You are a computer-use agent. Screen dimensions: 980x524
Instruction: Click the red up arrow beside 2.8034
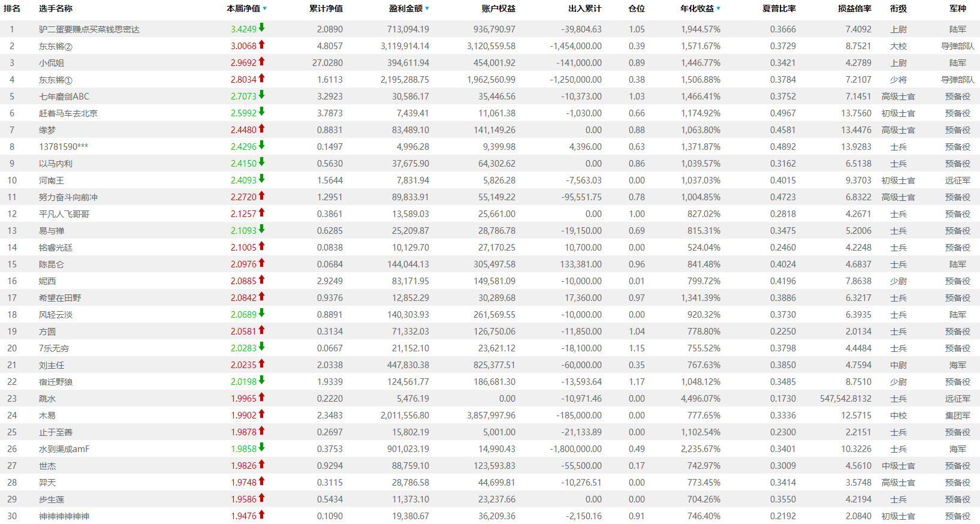click(262, 78)
